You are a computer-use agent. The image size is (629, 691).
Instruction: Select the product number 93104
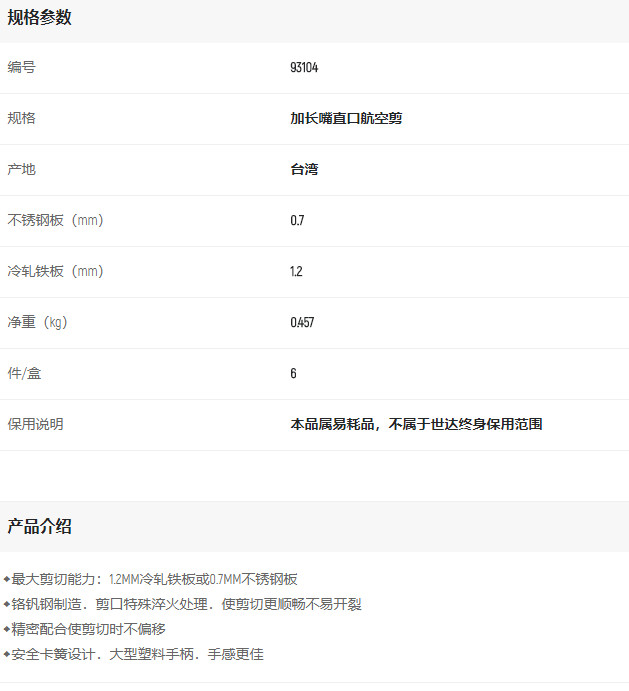(304, 68)
